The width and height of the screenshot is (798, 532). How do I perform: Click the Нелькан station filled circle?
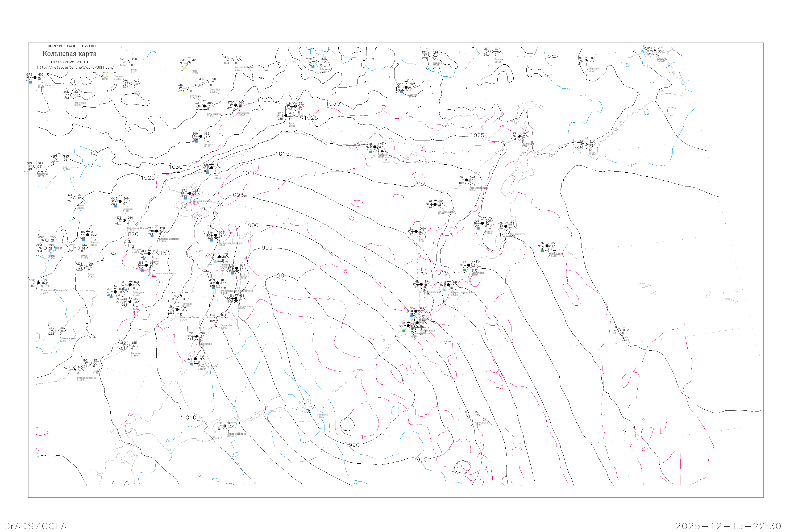coord(201,136)
